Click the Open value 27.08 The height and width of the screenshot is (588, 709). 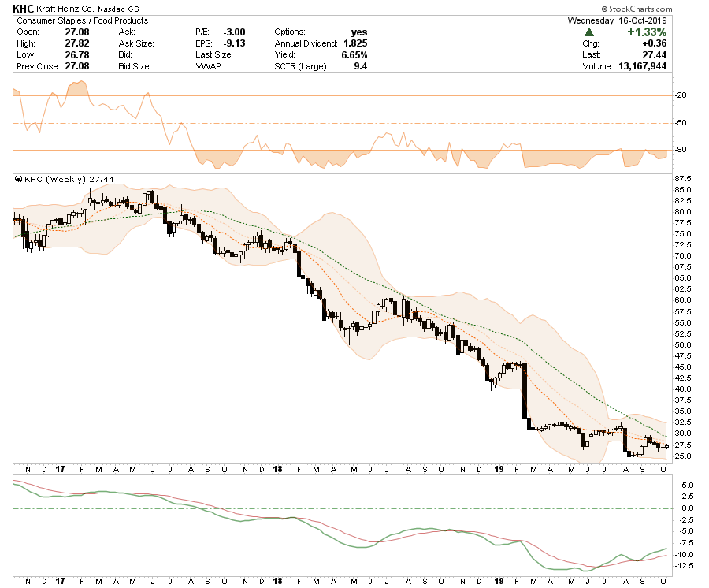pyautogui.click(x=77, y=32)
